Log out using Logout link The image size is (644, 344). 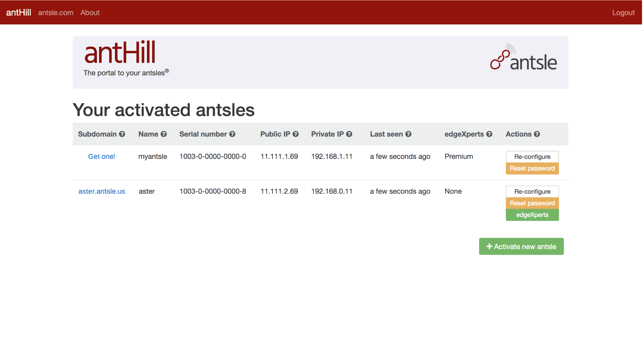tap(623, 12)
